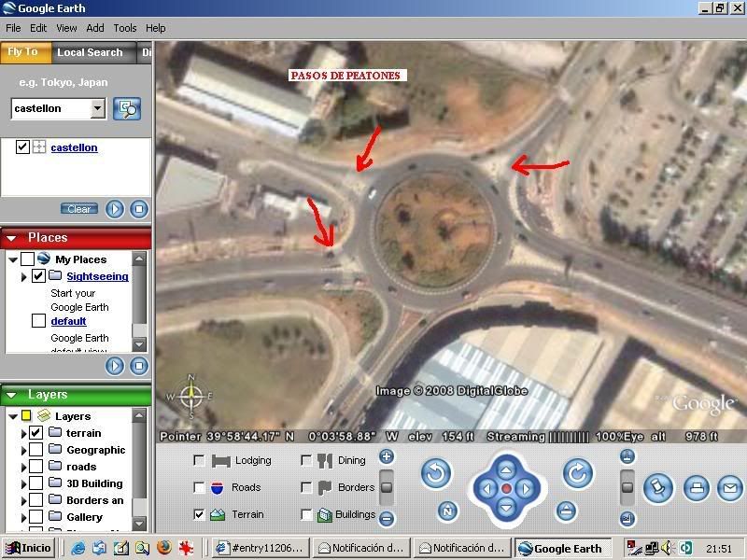Click the Places list scroll-down arrow

point(139,343)
